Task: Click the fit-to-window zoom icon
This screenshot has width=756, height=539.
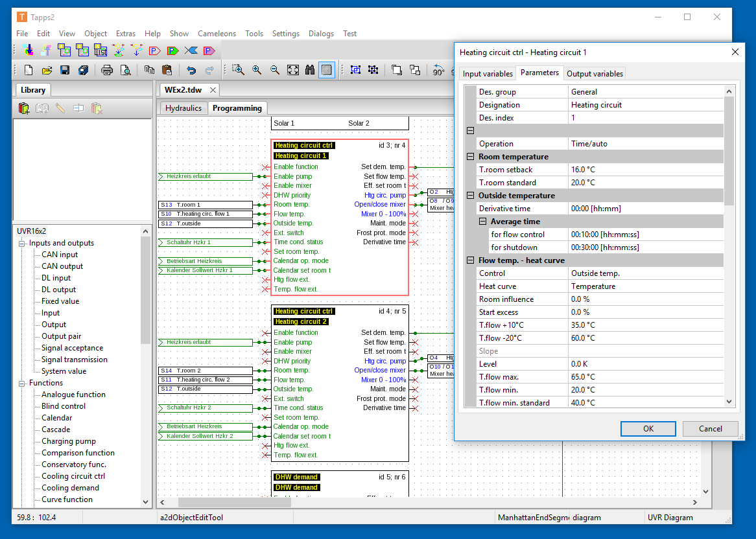Action: pos(292,70)
